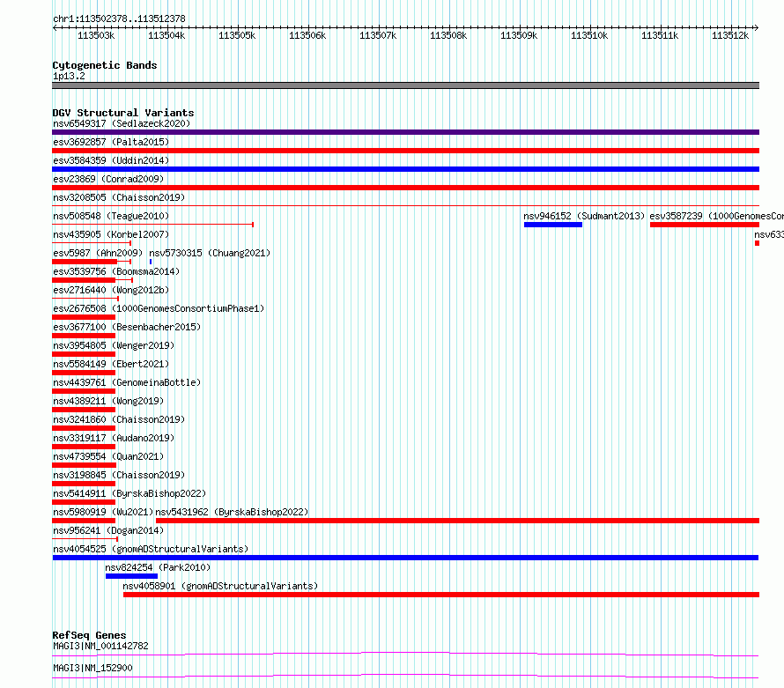Click nsv4054525 (gnomADStructuralVariants) label
Image resolution: width=784 pixels, height=688 pixels.
[x=151, y=549]
